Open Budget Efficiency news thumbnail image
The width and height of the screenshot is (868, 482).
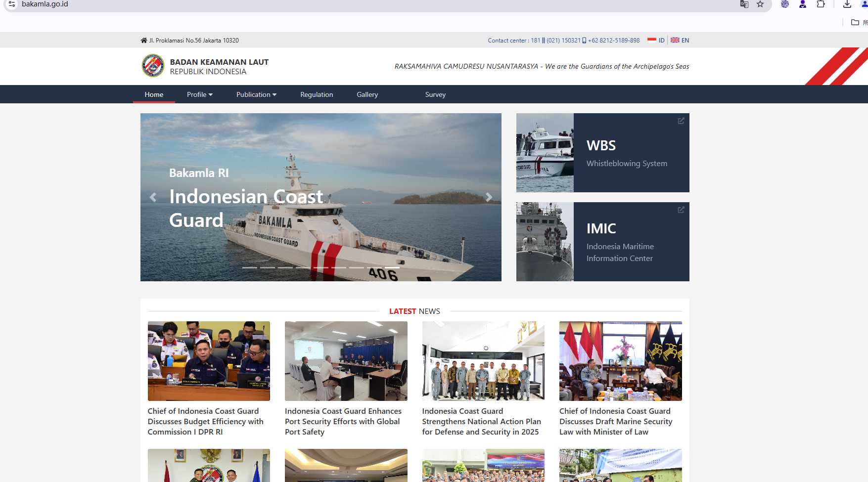(x=209, y=361)
